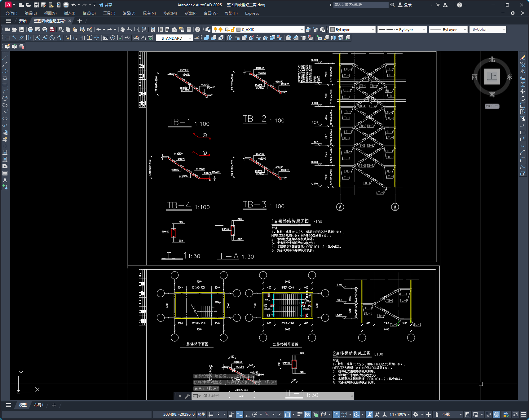The height and width of the screenshot is (420, 529).
Task: Select the Erase tool in right toolbar
Action: 523,57
